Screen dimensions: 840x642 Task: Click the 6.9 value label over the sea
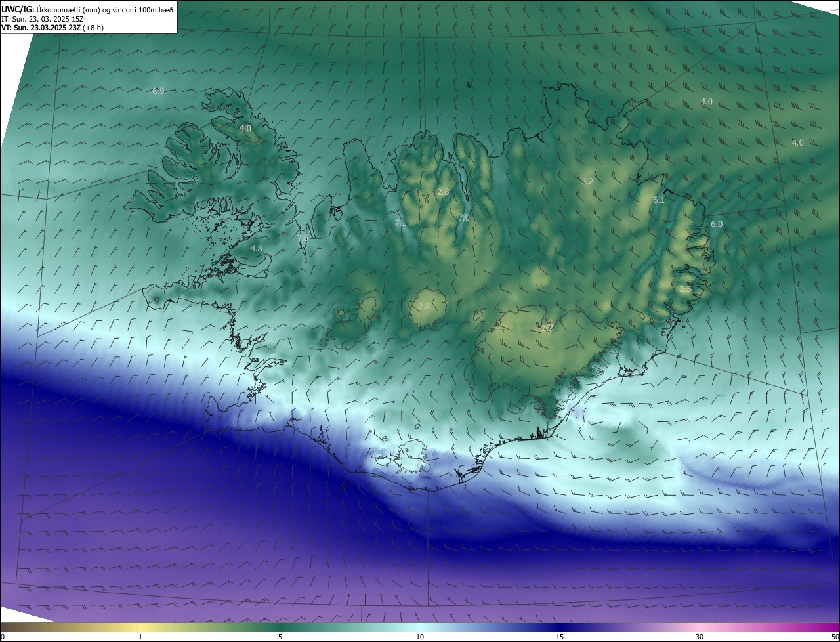pos(158,91)
